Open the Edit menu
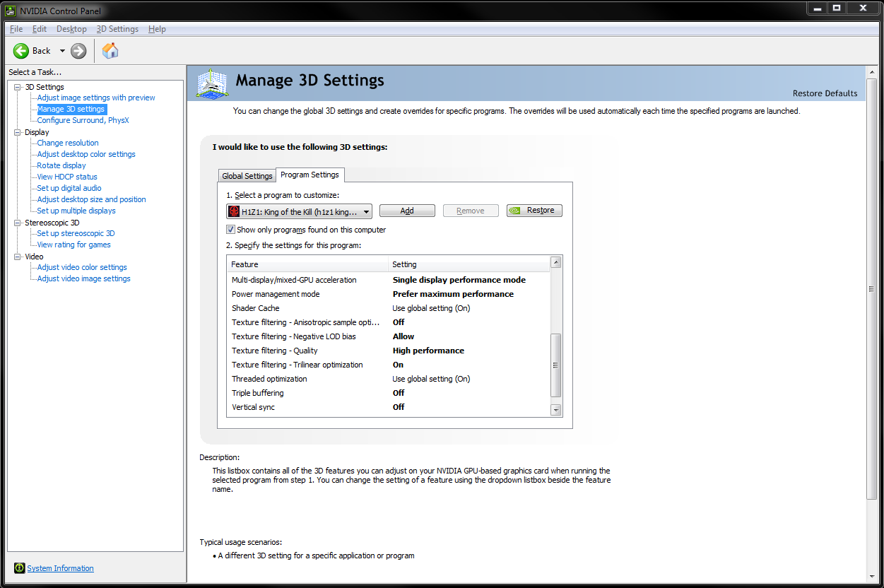884x588 pixels. [40, 29]
